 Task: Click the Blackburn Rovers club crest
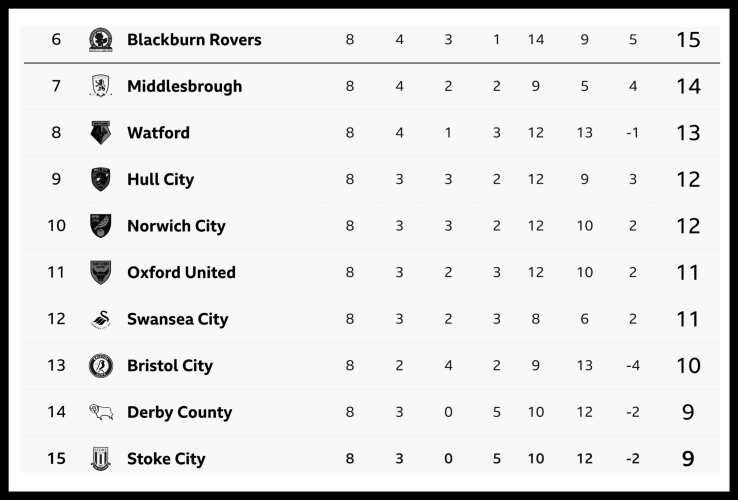(x=100, y=40)
